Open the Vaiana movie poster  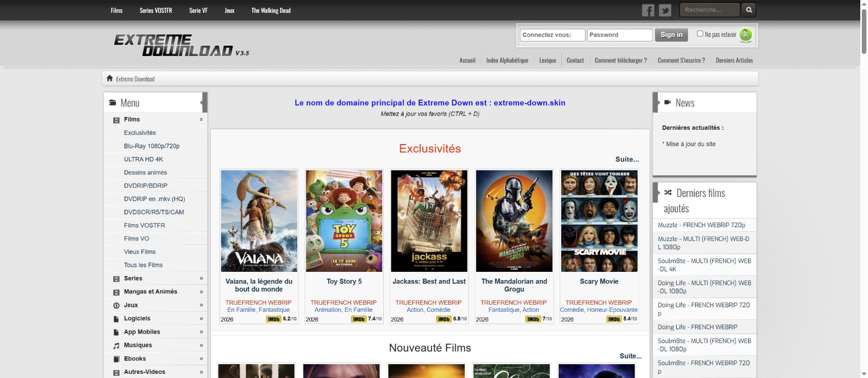pyautogui.click(x=259, y=221)
